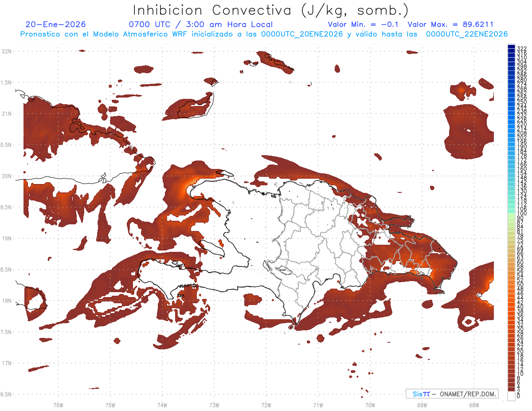Screen dimensions: 532x411
Task: Click the colorbar value '250'
Action: click(x=522, y=102)
